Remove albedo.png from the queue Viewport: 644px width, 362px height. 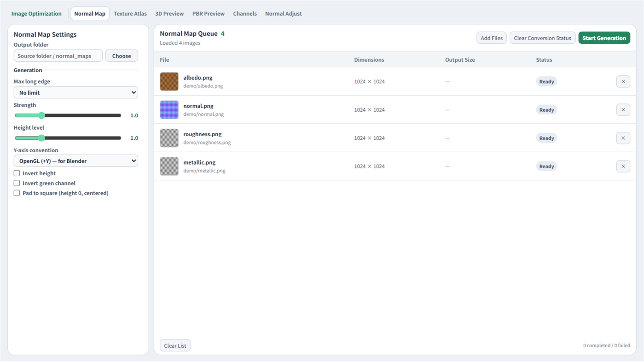[x=623, y=81]
